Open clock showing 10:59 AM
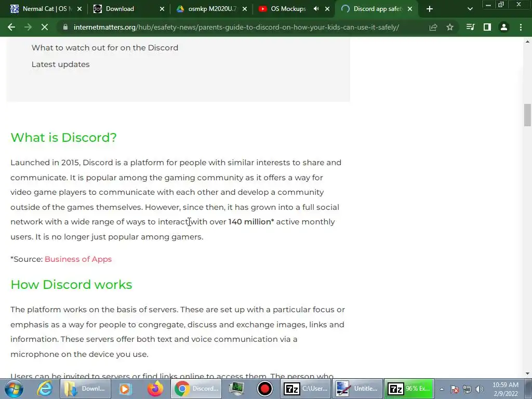This screenshot has height=399, width=532. pyautogui.click(x=505, y=389)
